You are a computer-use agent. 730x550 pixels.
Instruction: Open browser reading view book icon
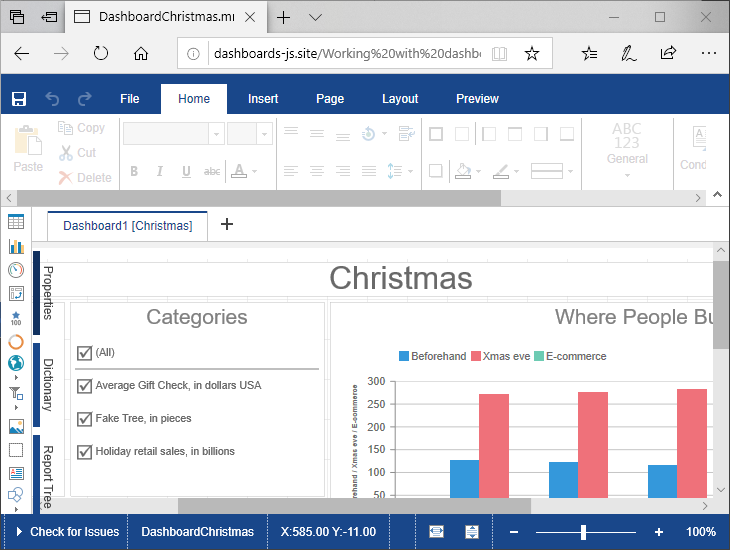click(499, 54)
